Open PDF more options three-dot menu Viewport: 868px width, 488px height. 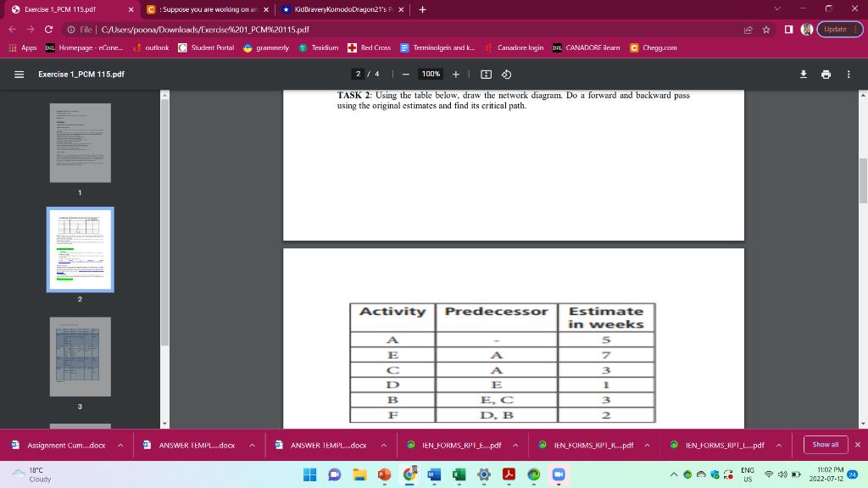849,74
